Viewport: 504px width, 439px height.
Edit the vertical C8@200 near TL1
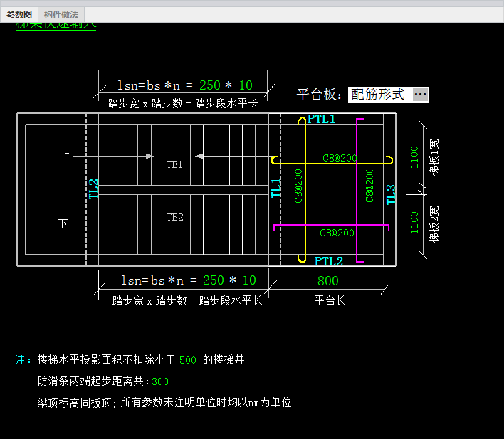pos(298,186)
